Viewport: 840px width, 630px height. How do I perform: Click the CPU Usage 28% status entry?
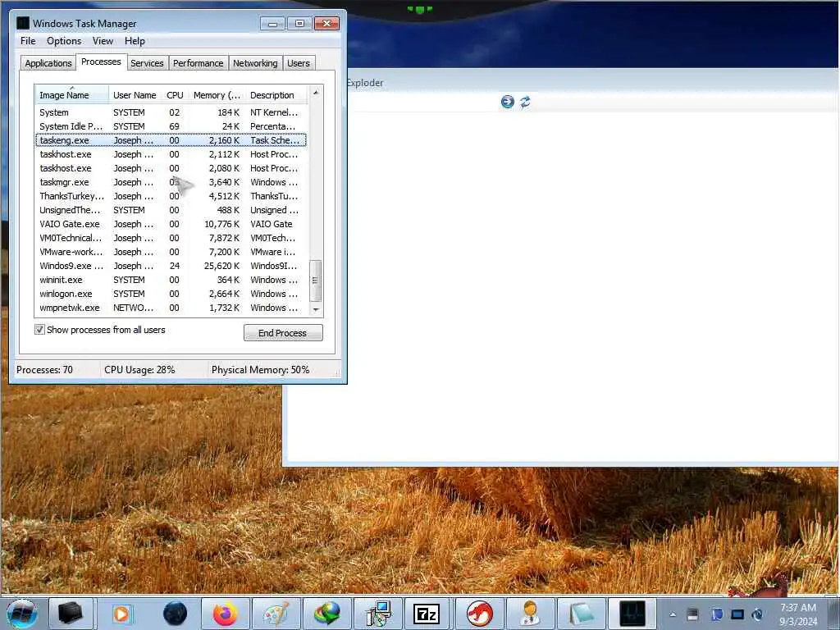(139, 370)
